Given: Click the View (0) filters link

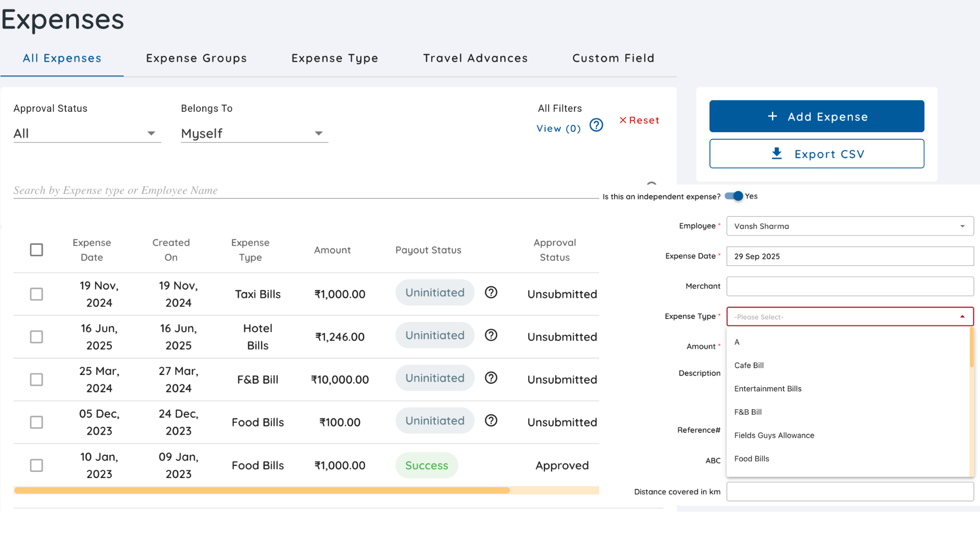Looking at the screenshot, I should [x=558, y=129].
